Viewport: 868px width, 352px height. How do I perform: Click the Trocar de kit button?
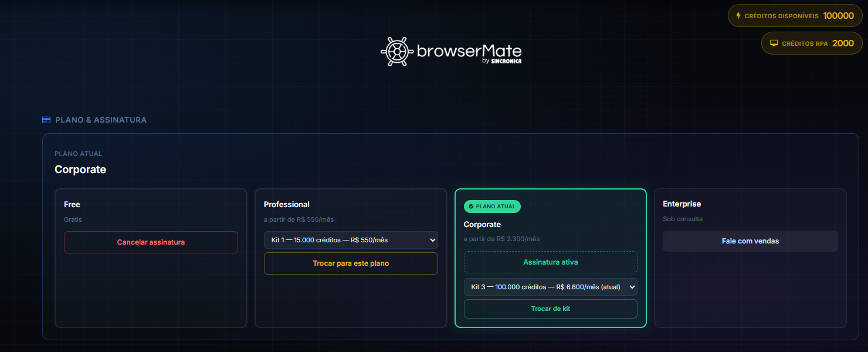(551, 309)
